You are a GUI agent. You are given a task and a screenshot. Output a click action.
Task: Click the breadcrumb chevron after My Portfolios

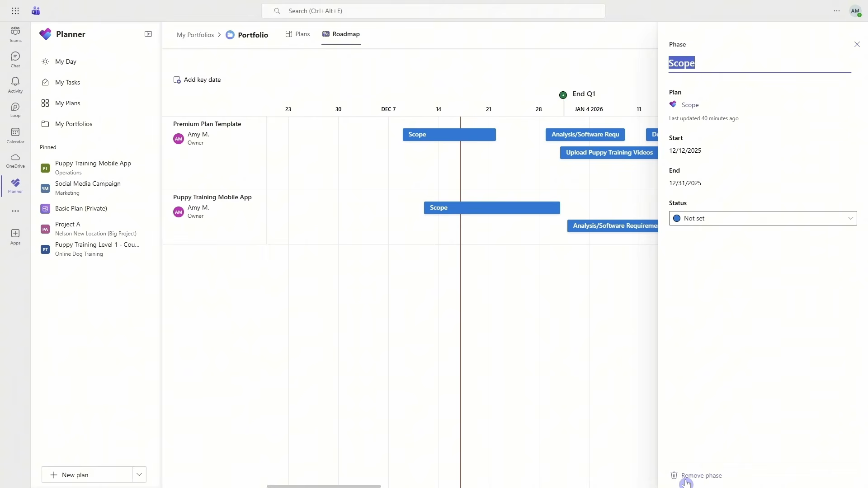[x=219, y=35]
